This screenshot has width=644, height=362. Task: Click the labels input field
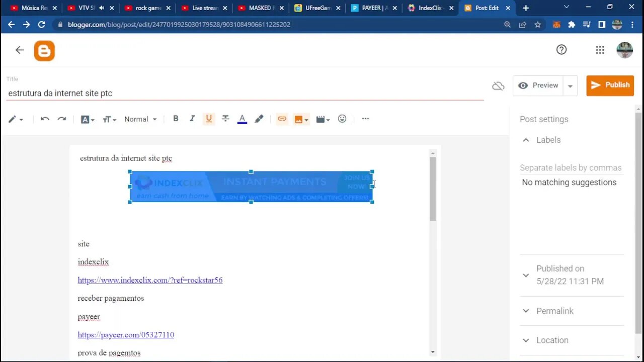[x=571, y=168]
